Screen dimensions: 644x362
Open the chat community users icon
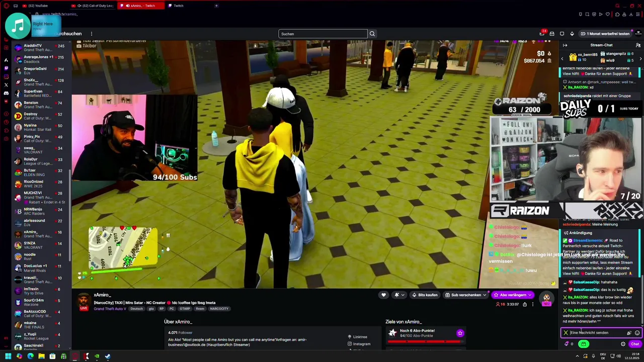[638, 45]
